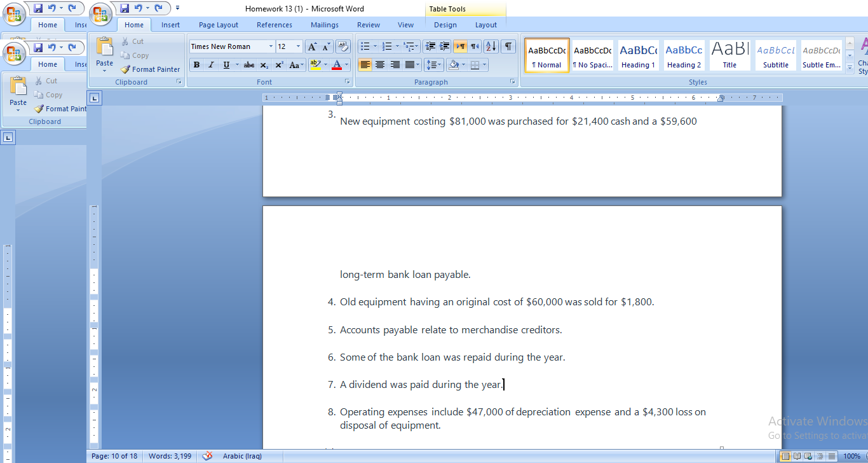Click the Change Case icon

click(295, 64)
